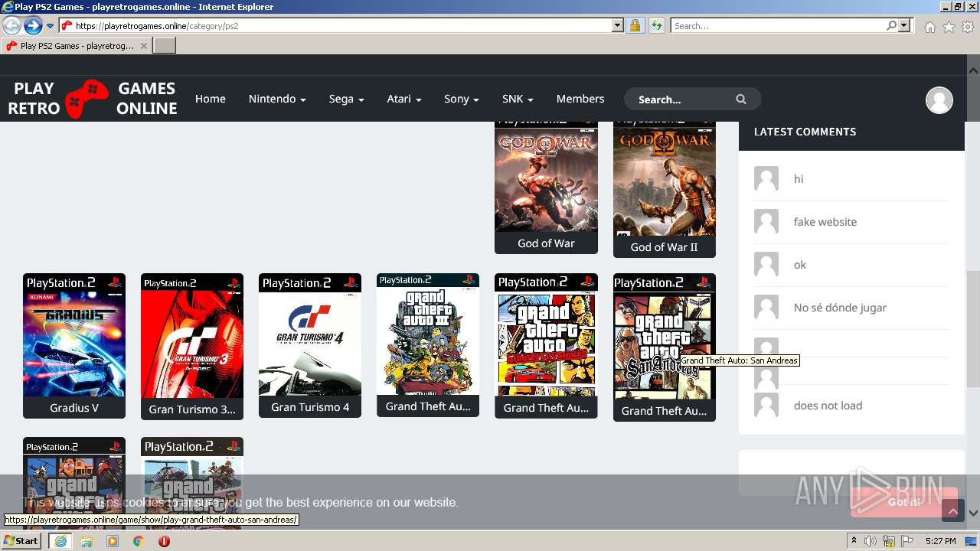Viewport: 980px width, 551px height.
Task: Open the user profile avatar icon
Action: (x=939, y=100)
